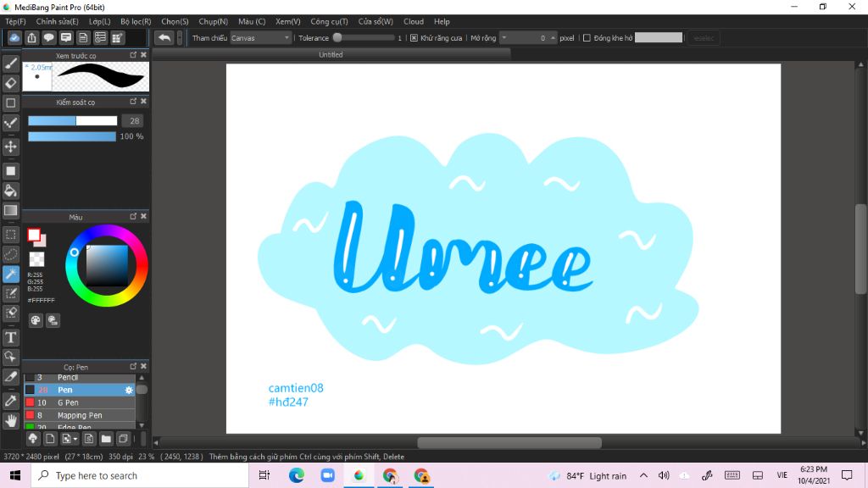This screenshot has height=488, width=868.
Task: Click new brush page icon
Action: (50, 439)
